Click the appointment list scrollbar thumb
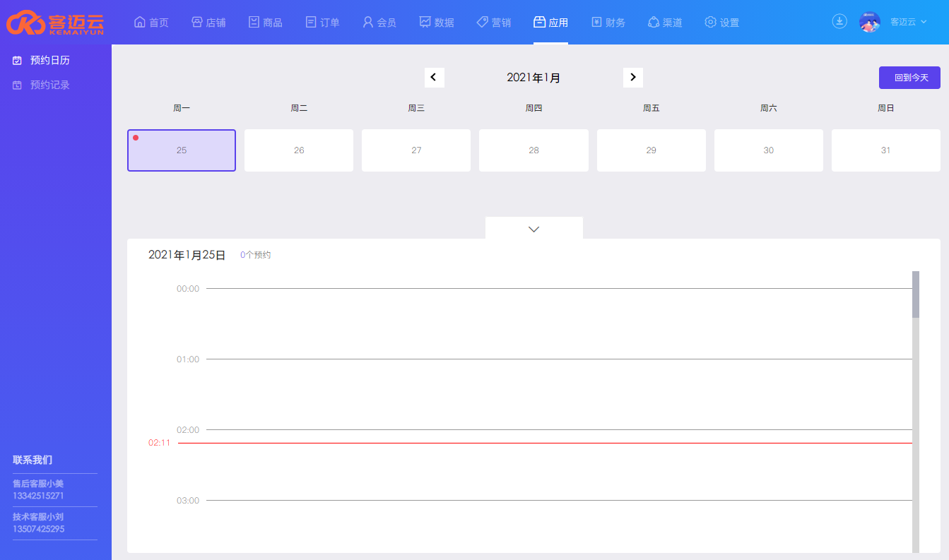This screenshot has width=949, height=560. 916,294
